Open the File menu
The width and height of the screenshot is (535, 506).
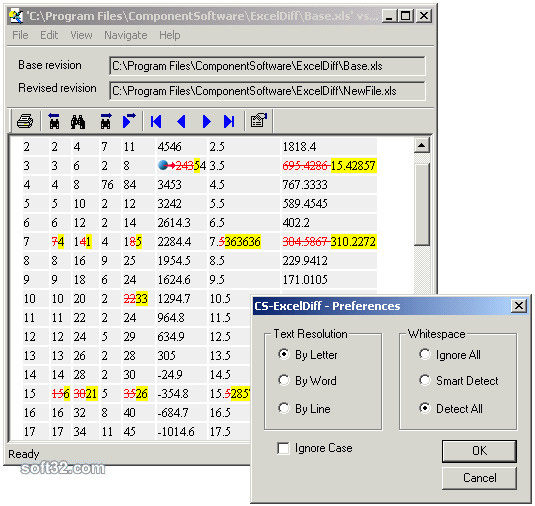pos(20,35)
